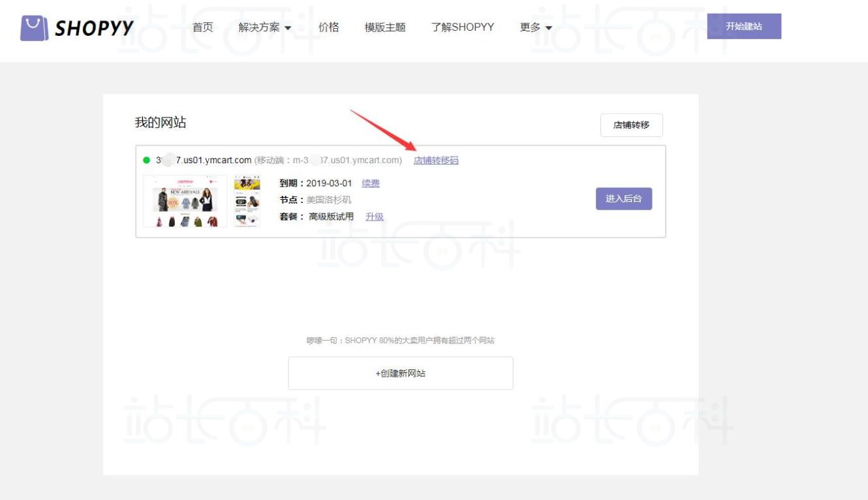Click the 我的网站 heading
The height and width of the screenshot is (500, 868).
tap(161, 123)
